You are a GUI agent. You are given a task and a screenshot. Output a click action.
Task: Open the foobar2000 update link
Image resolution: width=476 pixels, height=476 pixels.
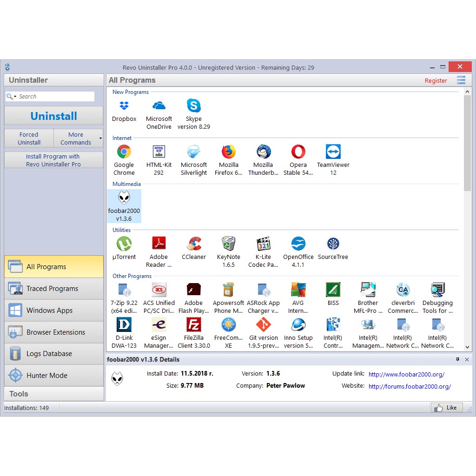[406, 374]
